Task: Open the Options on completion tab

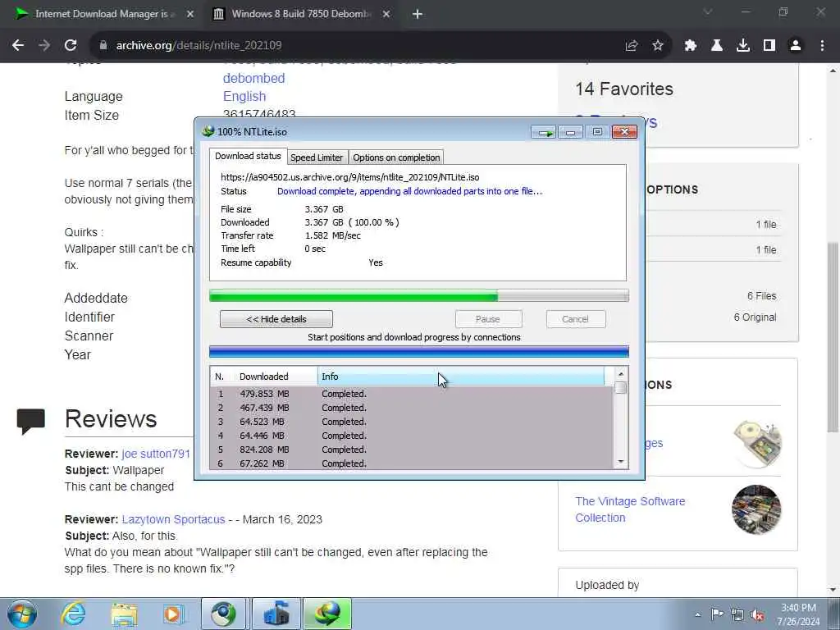Action: coord(396,157)
